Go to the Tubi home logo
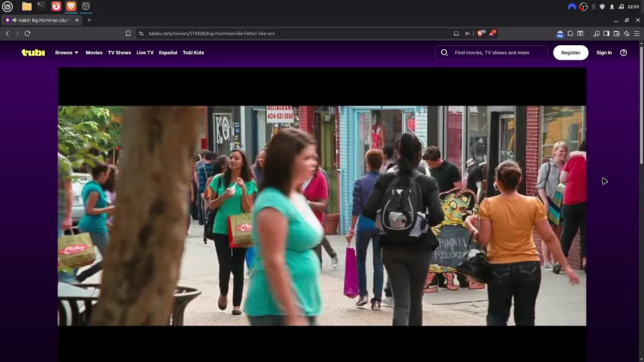This screenshot has width=644, height=362. tap(33, 52)
